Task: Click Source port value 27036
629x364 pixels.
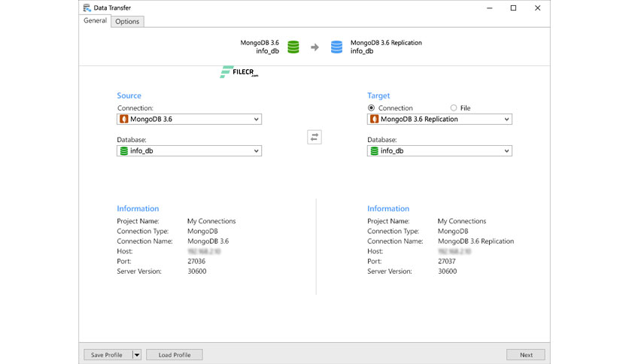Action: click(196, 262)
